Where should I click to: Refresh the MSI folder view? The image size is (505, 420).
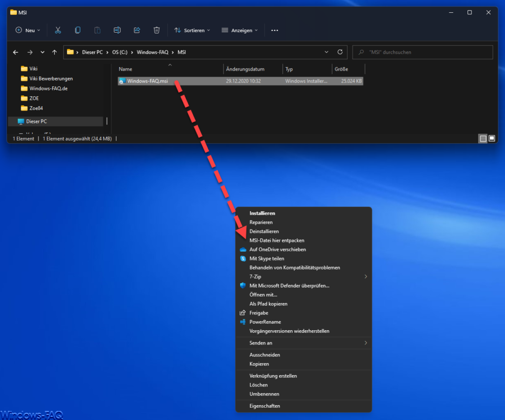(340, 52)
